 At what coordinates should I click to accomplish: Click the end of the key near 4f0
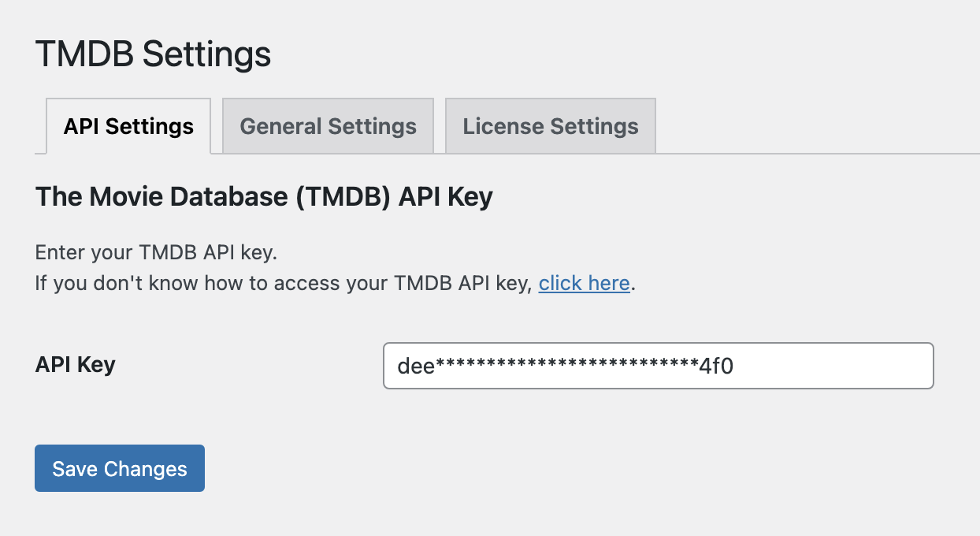pyautogui.click(x=717, y=366)
